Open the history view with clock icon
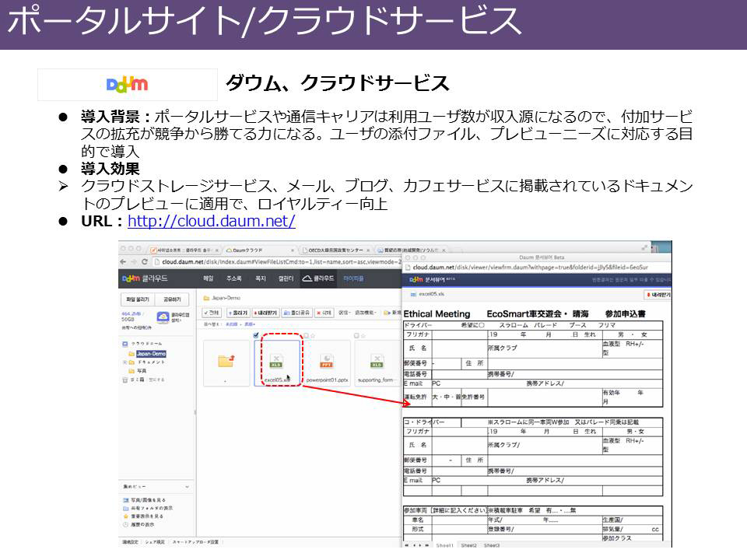The image size is (747, 560). point(139,524)
